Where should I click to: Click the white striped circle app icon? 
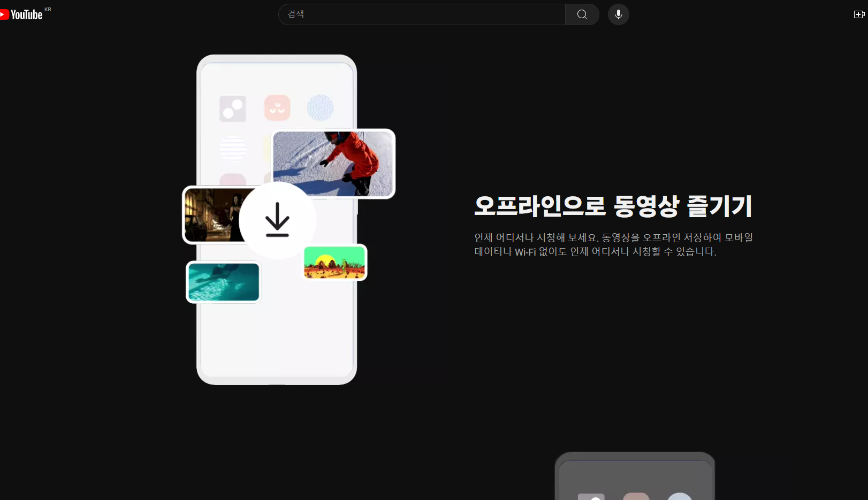233,148
